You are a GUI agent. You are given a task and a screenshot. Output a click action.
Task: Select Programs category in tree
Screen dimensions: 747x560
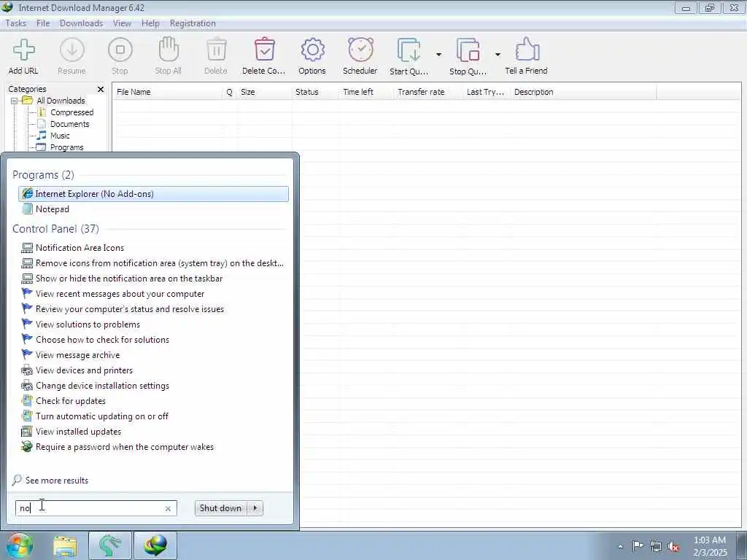[x=66, y=147]
